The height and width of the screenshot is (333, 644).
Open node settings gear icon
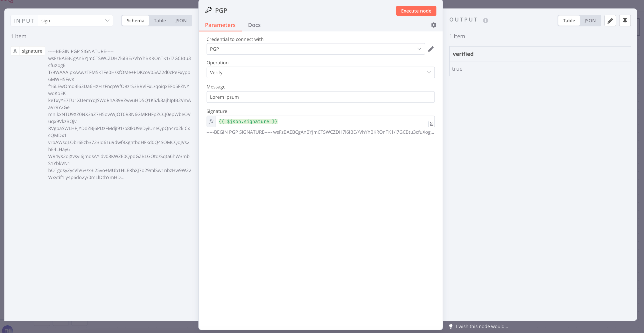[x=433, y=25]
